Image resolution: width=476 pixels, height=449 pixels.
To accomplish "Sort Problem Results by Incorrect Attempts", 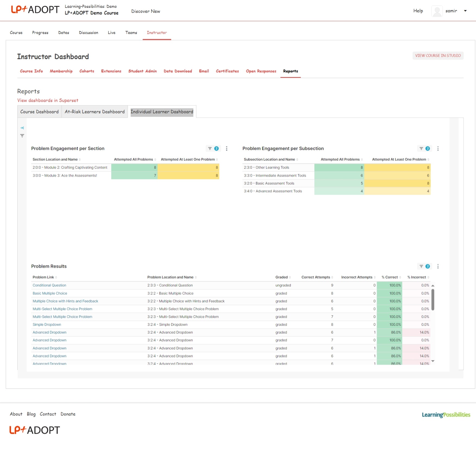I will (358, 277).
